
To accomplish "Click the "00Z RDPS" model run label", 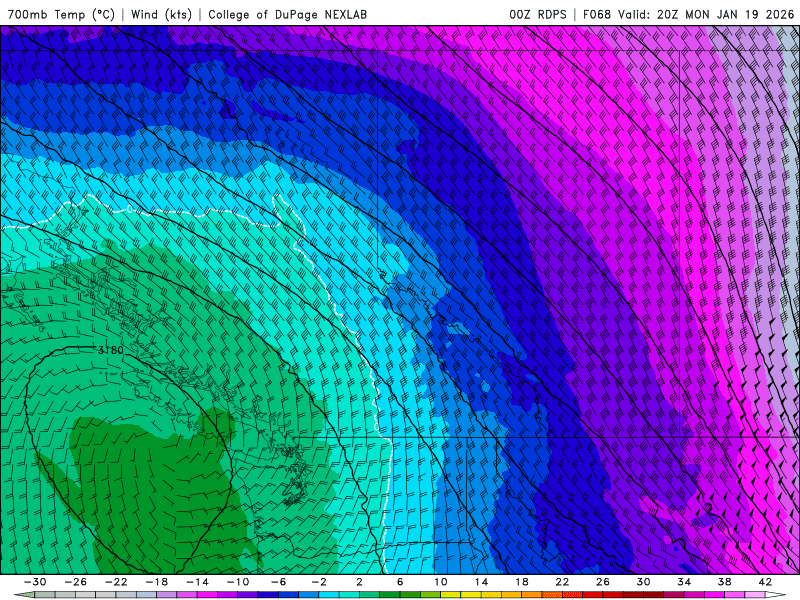I will coord(538,14).
